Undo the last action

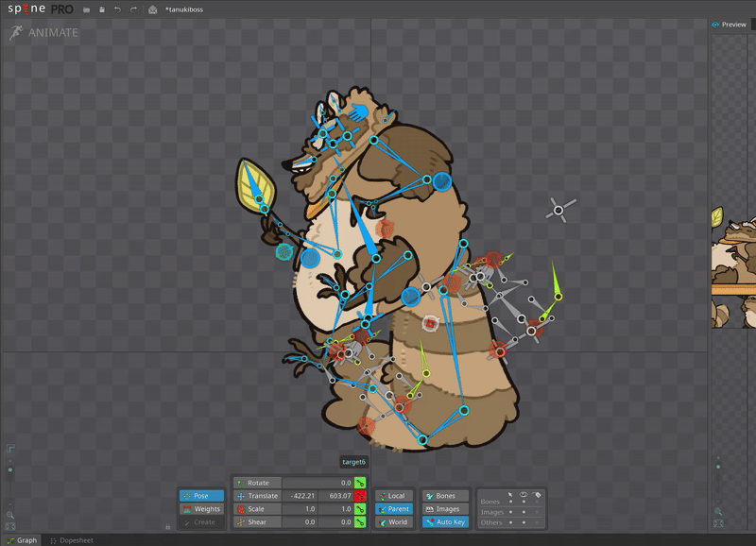click(117, 9)
